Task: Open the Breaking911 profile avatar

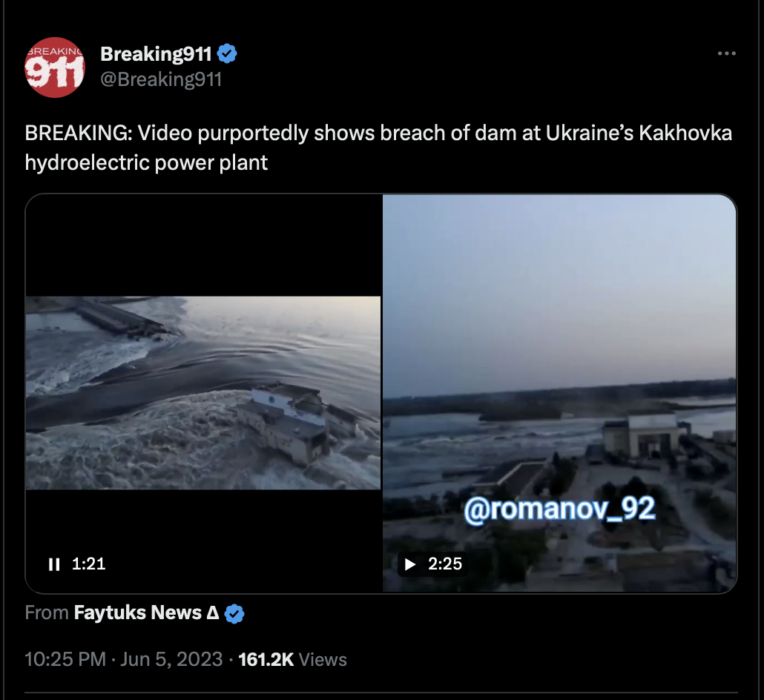Action: click(x=55, y=67)
